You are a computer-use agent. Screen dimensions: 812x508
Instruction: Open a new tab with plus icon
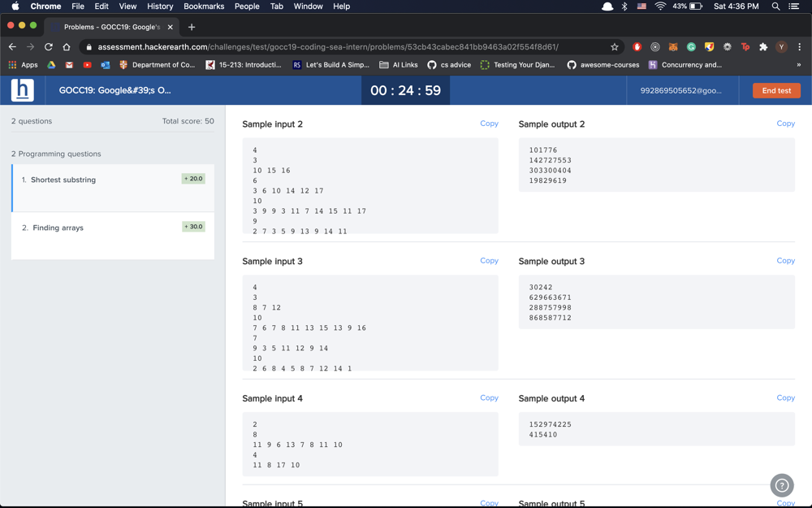(192, 27)
